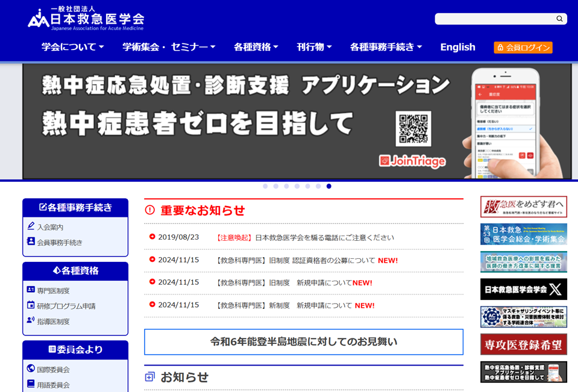Open the 令和6年能登半島地震に対してのお見舞い link

pyautogui.click(x=304, y=341)
